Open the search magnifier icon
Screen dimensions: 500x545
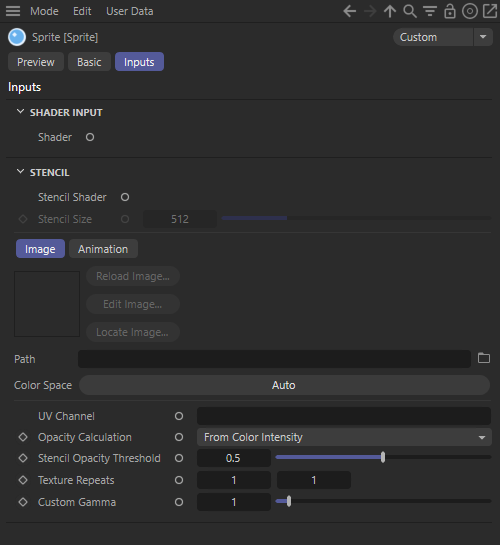[410, 11]
